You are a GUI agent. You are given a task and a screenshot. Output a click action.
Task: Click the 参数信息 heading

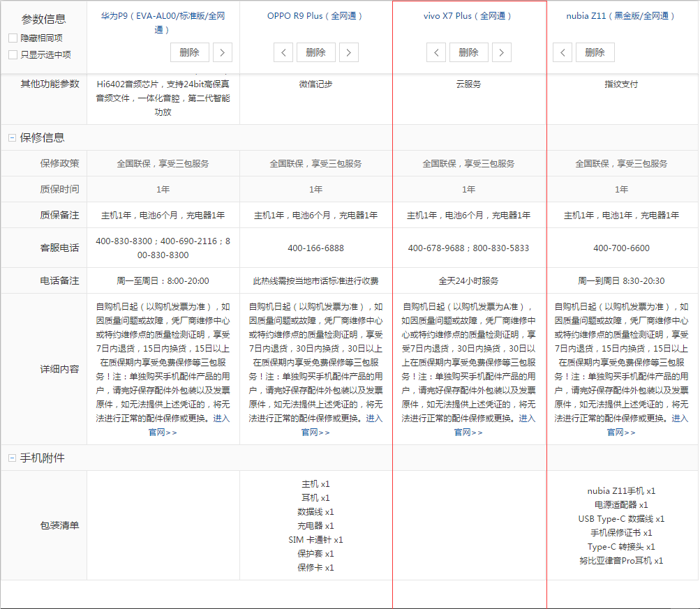[x=44, y=20]
